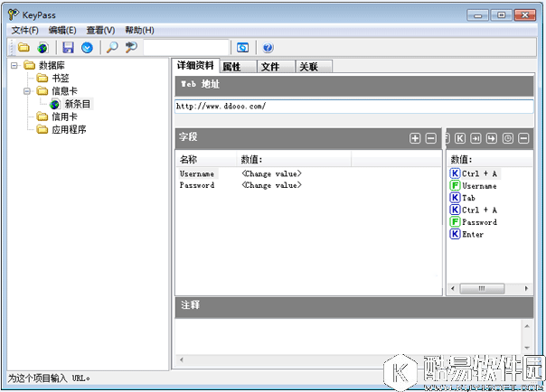Image resolution: width=546 pixels, height=392 pixels.
Task: Remove a sequence step with the rightmost minus icon
Action: [523, 138]
